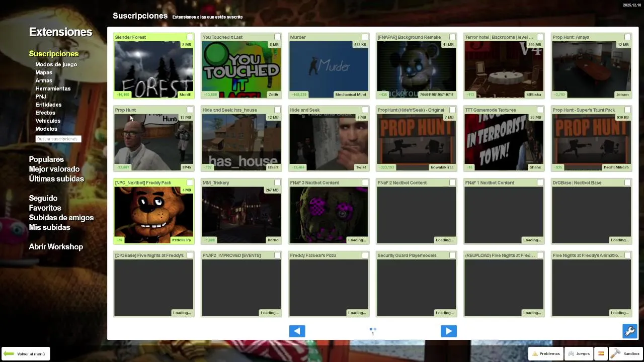The image size is (644, 362).
Task: Click the Buscar suscripciones search field
Action: [x=58, y=139]
